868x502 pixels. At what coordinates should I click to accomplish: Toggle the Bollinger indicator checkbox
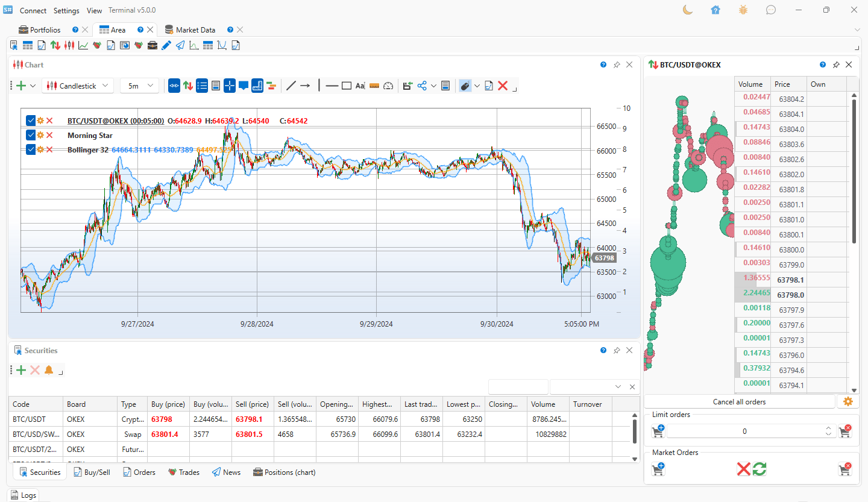[31, 149]
